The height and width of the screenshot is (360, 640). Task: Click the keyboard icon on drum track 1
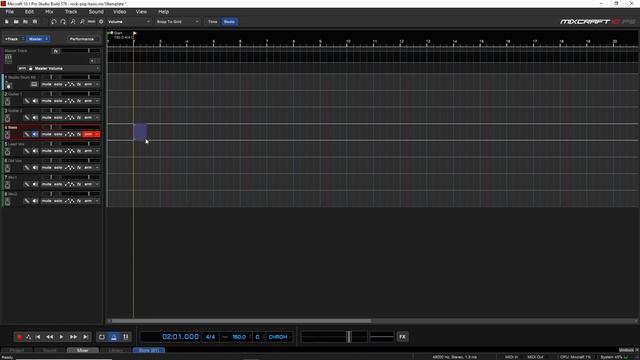[34, 84]
